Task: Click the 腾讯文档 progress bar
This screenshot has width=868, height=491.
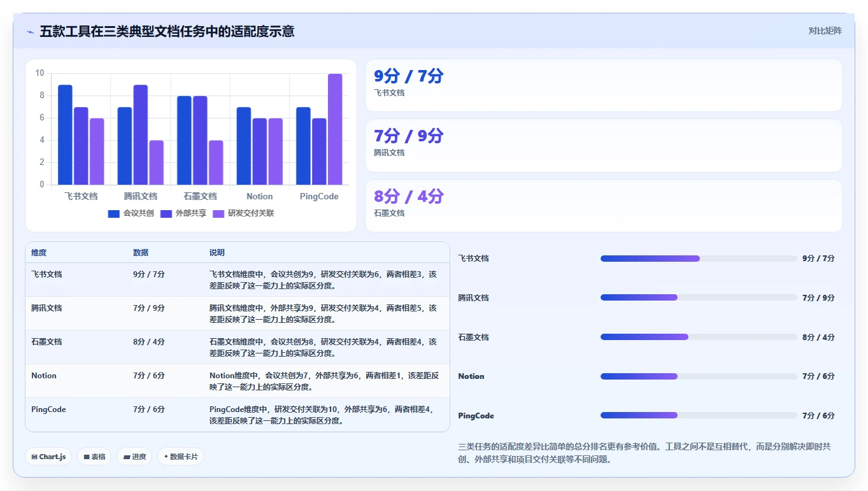Action: (699, 297)
